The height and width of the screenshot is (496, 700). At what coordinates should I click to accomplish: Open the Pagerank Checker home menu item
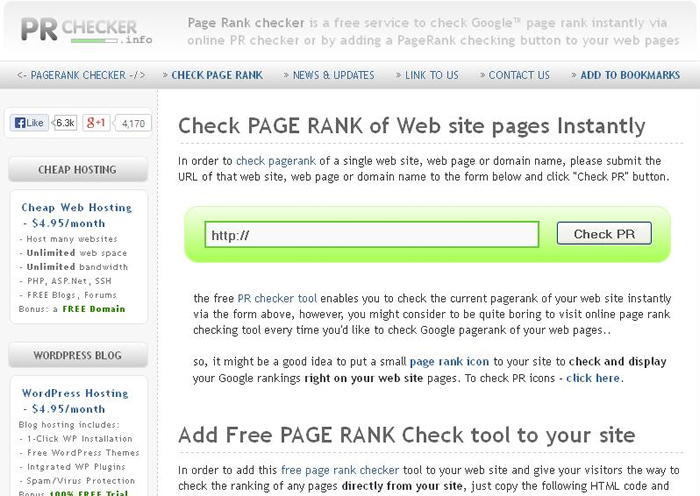[x=82, y=75]
